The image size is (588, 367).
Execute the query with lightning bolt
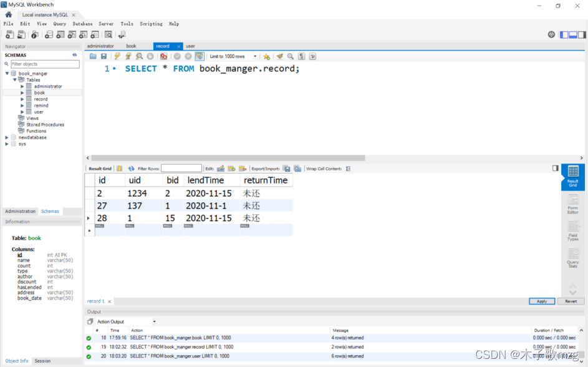pos(117,56)
